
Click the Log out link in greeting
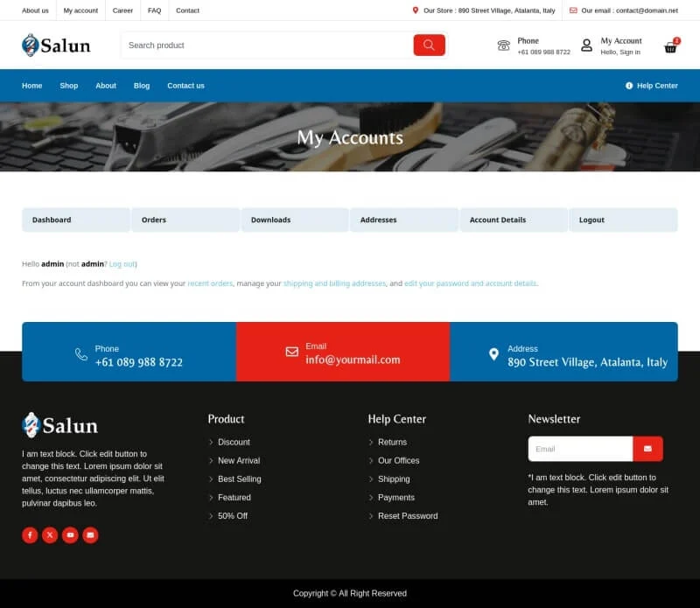point(122,264)
